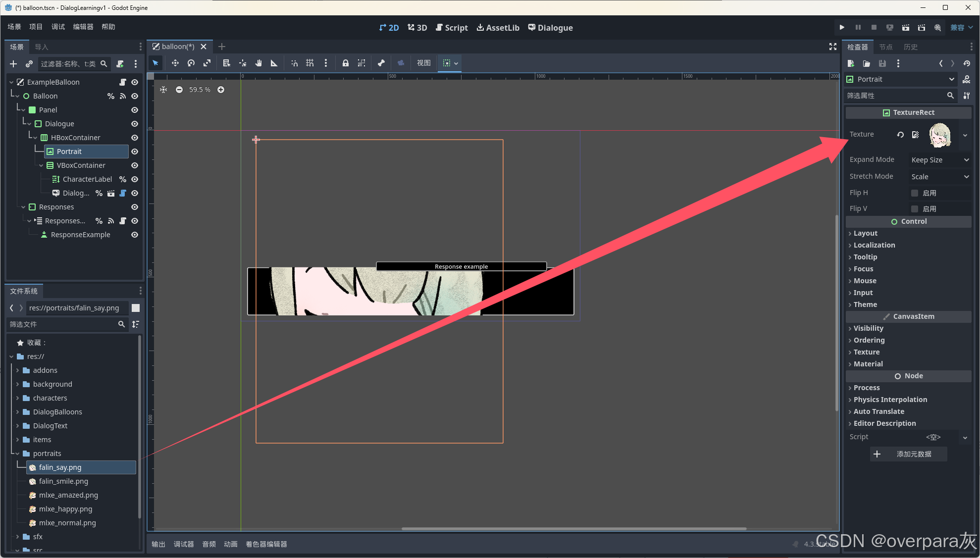The image size is (980, 558).
Task: Click Add Child Node plus icon
Action: click(x=13, y=64)
